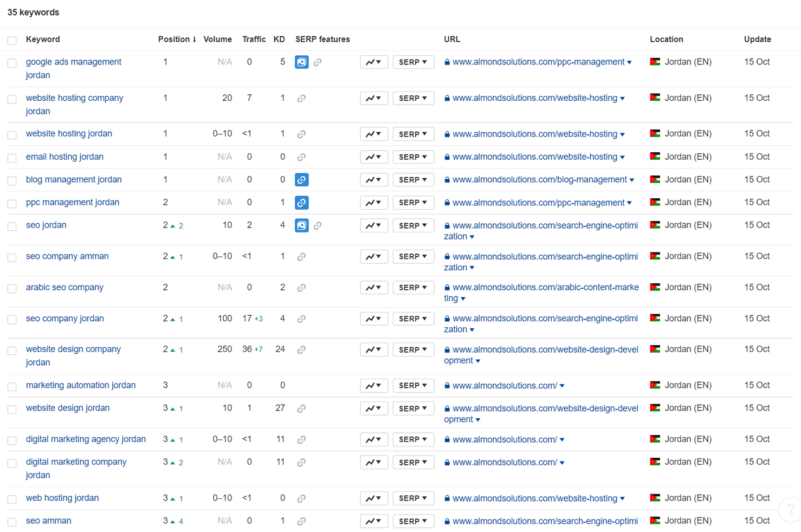
Task: Click the lock icon beside the blog-management URL
Action: point(447,180)
